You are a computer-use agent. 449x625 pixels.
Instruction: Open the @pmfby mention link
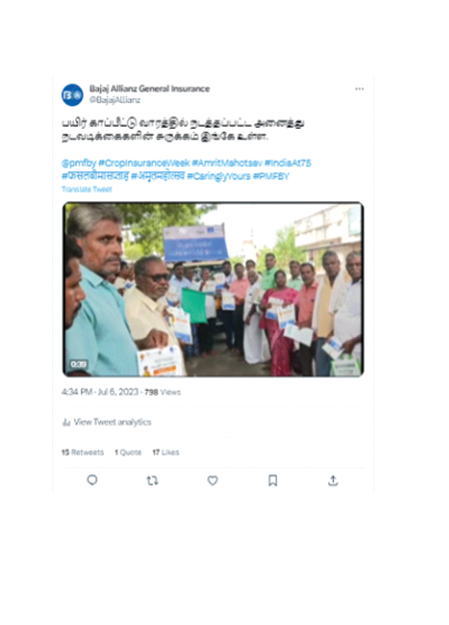[x=79, y=163]
